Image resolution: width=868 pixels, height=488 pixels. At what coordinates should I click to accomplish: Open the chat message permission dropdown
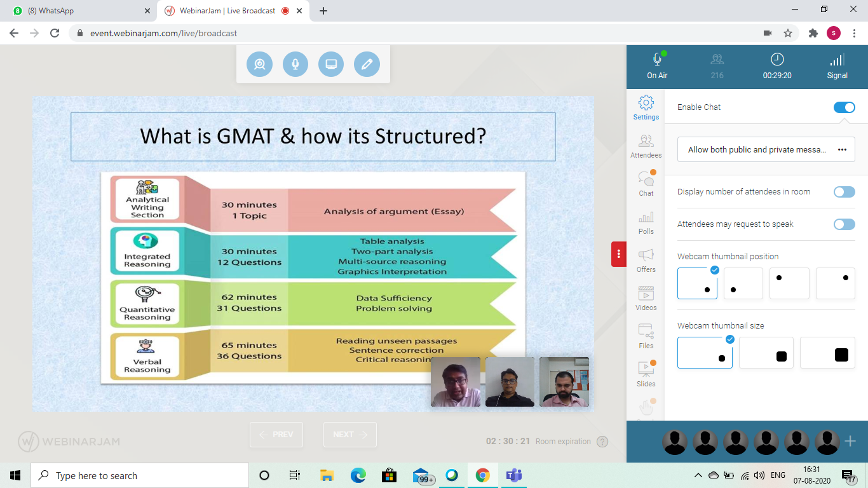pos(766,150)
